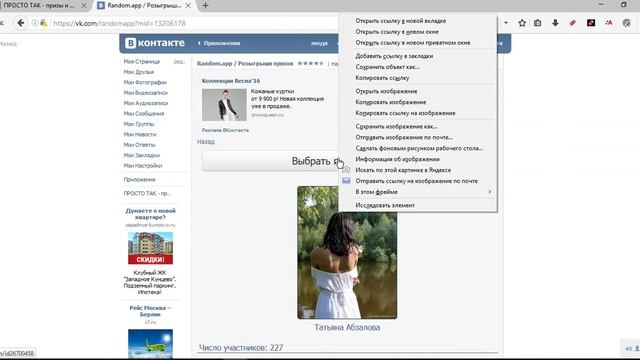
Task: Close the ПРОСТО ТАК browser tab
Action: pos(84,6)
